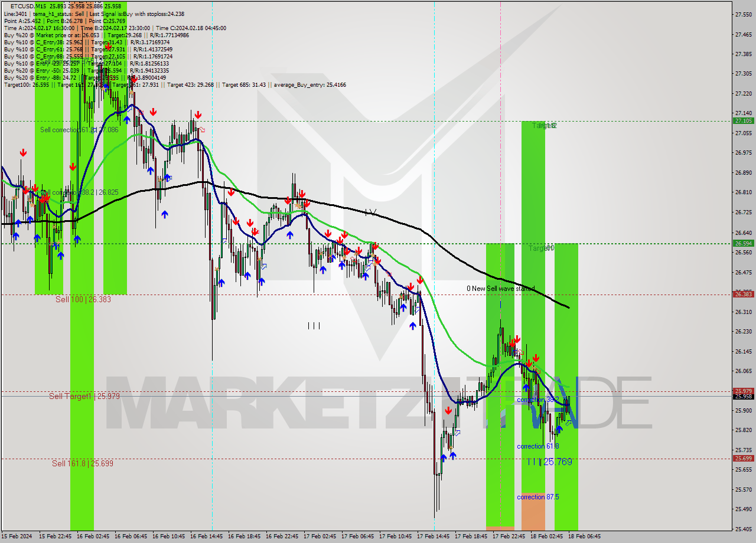Click the '17 Feb 02:45' time axis label

[x=320, y=537]
